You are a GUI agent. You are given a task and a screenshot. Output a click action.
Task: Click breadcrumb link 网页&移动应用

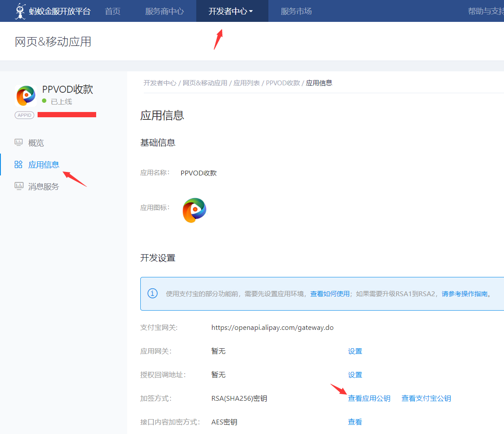coord(205,83)
